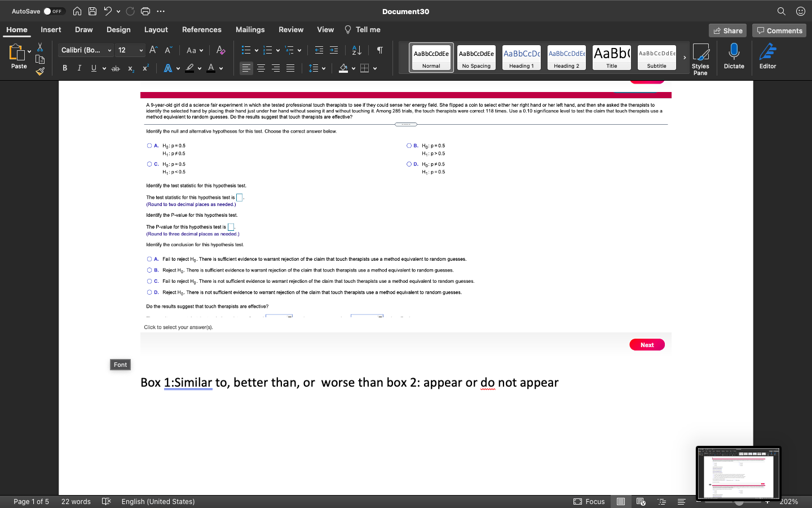Apply the Title style

(x=612, y=58)
